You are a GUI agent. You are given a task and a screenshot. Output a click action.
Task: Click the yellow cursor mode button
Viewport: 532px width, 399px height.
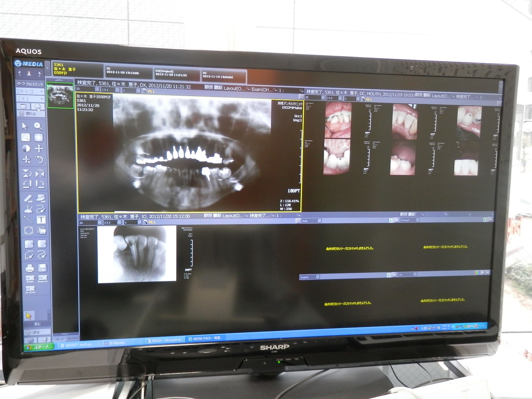[29, 316]
